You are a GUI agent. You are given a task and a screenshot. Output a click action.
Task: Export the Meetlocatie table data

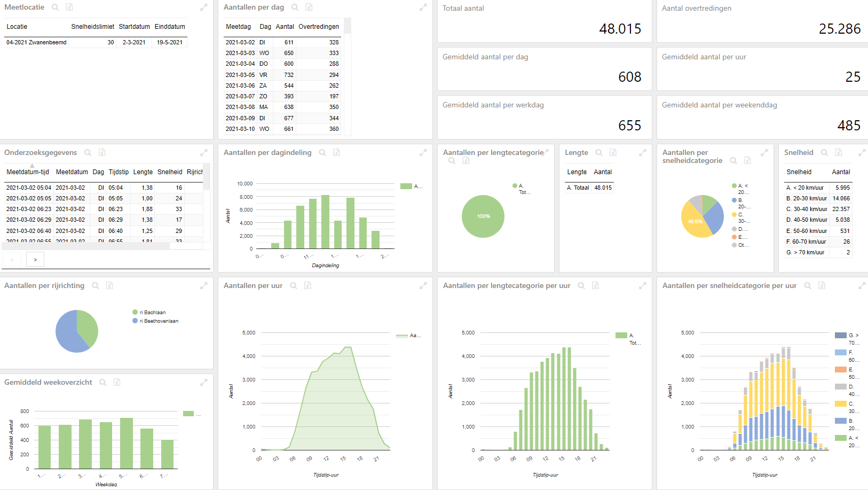tap(69, 7)
